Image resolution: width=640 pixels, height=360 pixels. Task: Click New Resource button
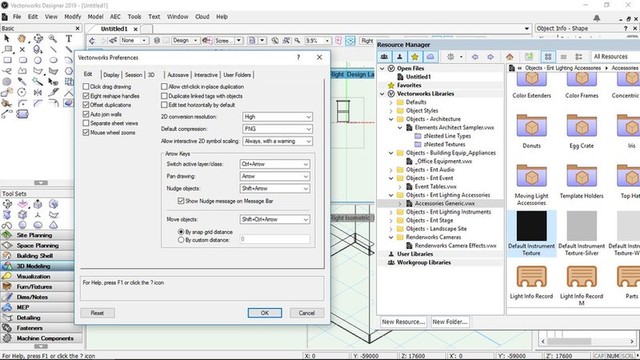(403, 322)
